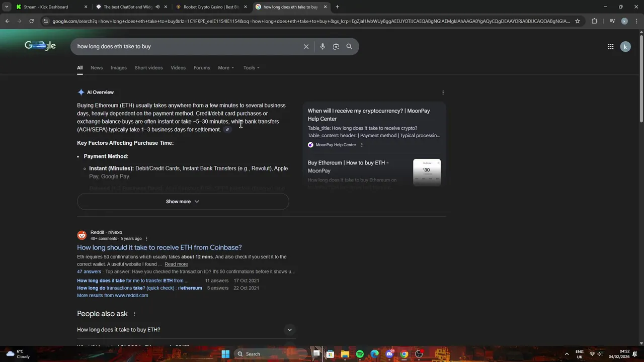This screenshot has height=362, width=644.
Task: Open File Explorer from the taskbar
Action: [345, 354]
